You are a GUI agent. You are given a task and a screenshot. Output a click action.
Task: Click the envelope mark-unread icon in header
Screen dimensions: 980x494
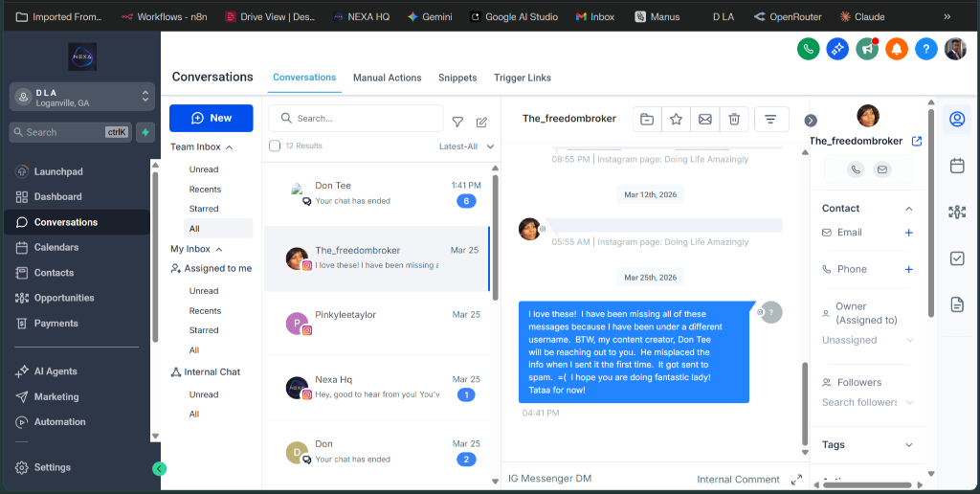pyautogui.click(x=705, y=119)
